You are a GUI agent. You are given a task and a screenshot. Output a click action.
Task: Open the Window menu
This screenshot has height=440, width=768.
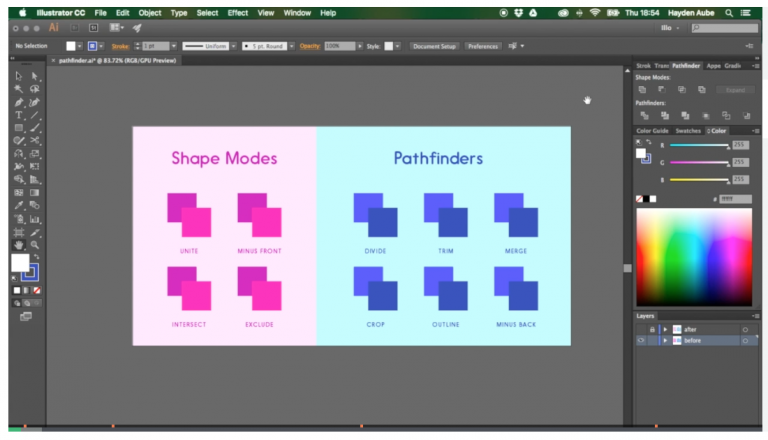pyautogui.click(x=297, y=13)
